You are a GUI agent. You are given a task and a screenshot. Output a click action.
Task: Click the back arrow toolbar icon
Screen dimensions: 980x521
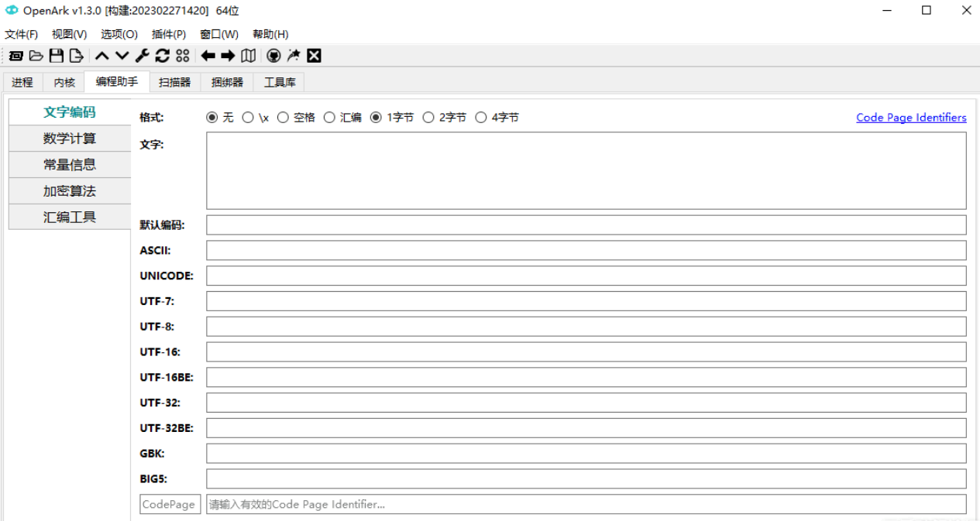[x=206, y=55]
